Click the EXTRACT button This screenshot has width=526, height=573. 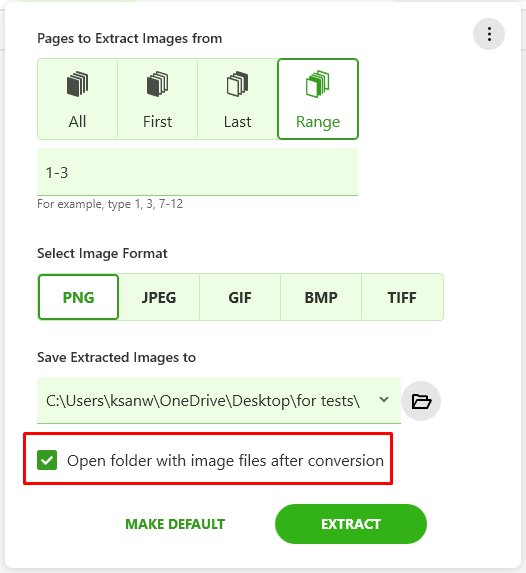(x=351, y=524)
